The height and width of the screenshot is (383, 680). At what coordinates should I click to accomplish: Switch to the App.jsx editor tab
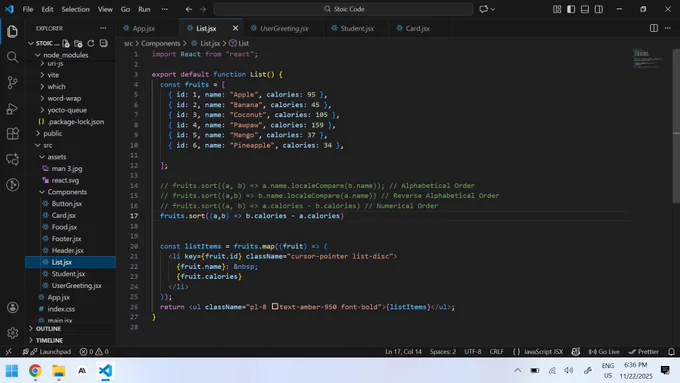144,28
